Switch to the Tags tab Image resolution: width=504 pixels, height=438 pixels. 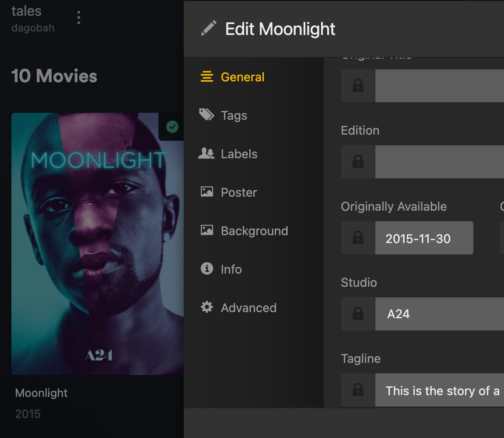pyautogui.click(x=224, y=115)
